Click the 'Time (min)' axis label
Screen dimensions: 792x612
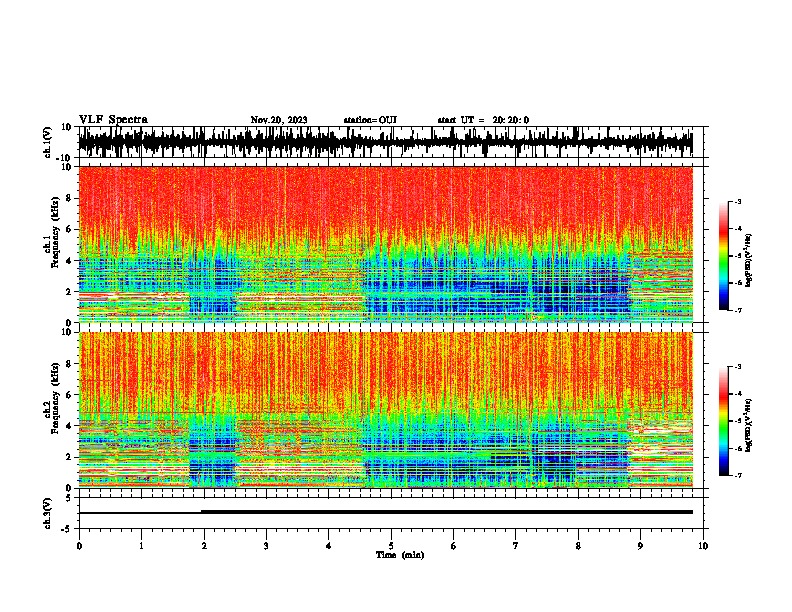pyautogui.click(x=400, y=555)
